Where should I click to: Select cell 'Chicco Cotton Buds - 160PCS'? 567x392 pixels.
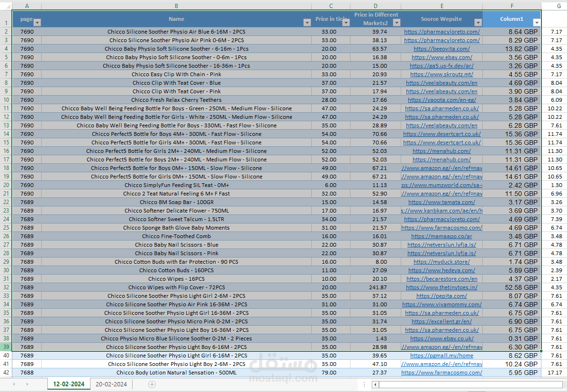tap(177, 270)
